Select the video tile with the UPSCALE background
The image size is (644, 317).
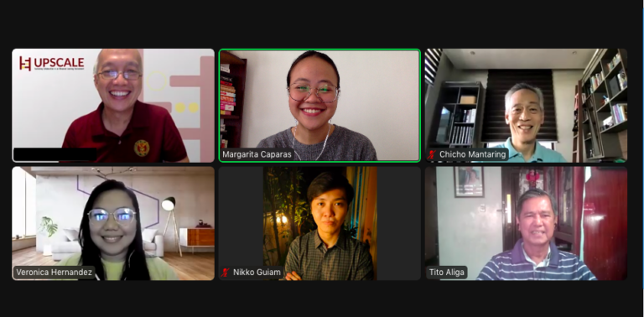pos(113,106)
